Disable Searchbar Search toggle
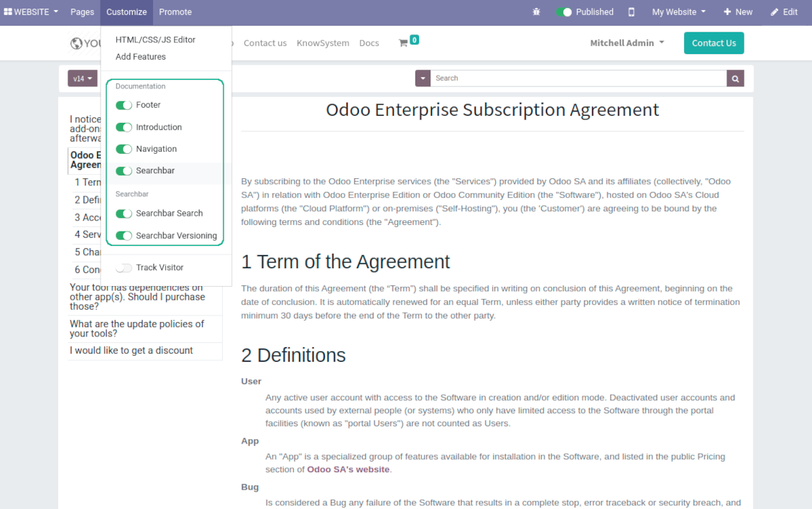Image resolution: width=812 pixels, height=509 pixels. coord(124,214)
